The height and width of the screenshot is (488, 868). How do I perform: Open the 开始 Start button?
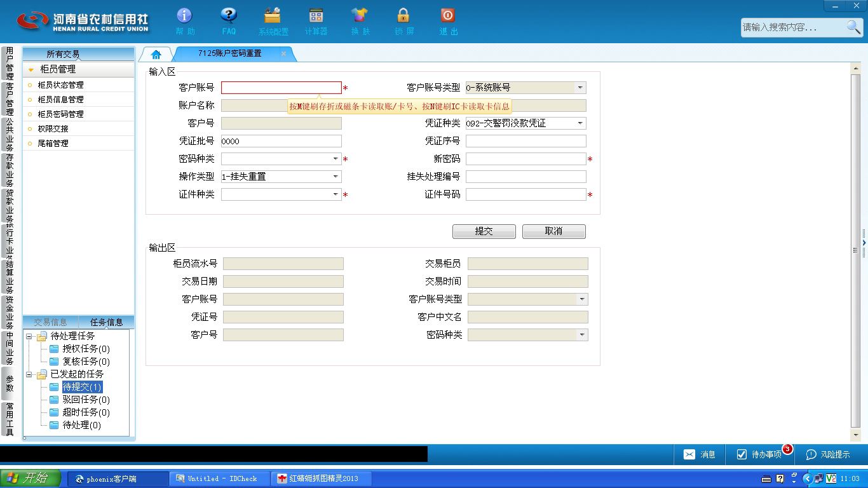[31, 478]
